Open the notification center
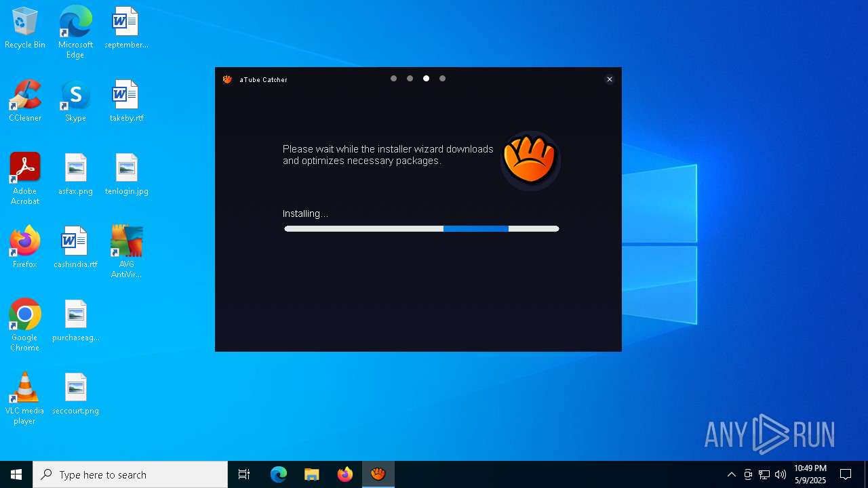Screen dimensions: 868x488 tap(846, 474)
